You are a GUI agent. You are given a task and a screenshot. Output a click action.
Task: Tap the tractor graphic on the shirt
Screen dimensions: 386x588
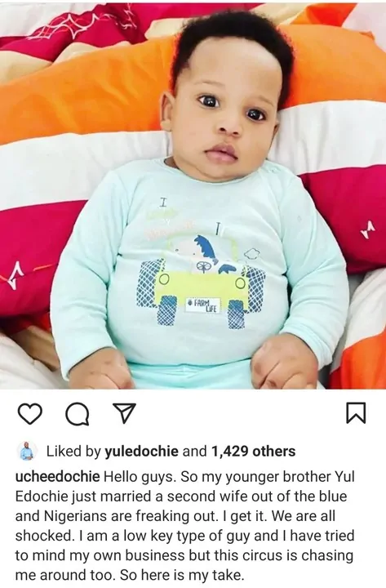(201, 279)
